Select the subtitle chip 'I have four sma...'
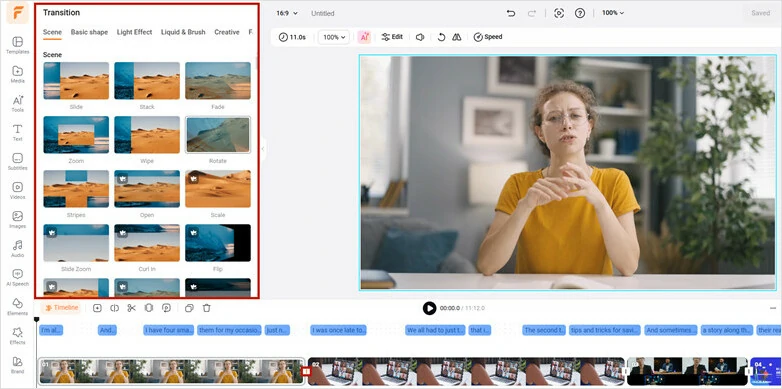This screenshot has width=782, height=389. [169, 330]
